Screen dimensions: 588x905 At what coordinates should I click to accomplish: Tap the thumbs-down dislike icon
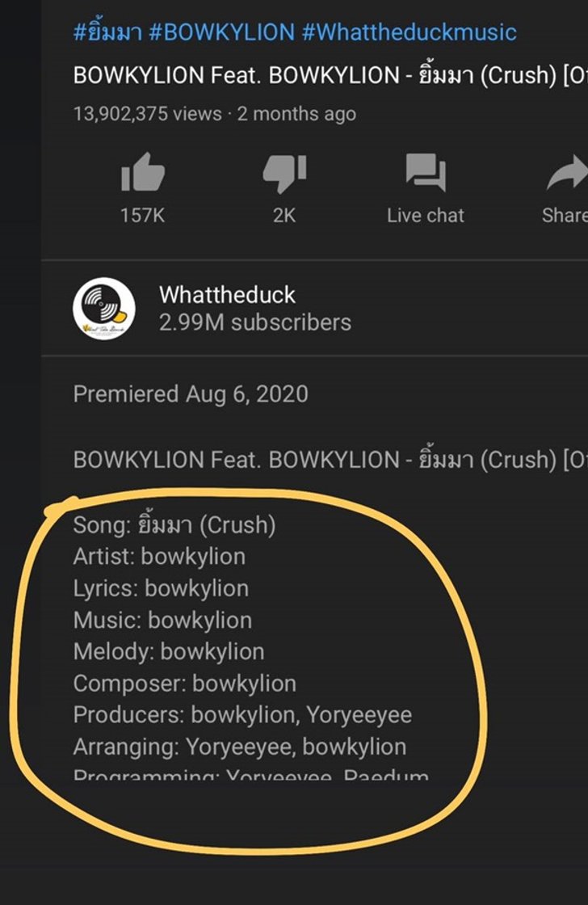pyautogui.click(x=283, y=173)
